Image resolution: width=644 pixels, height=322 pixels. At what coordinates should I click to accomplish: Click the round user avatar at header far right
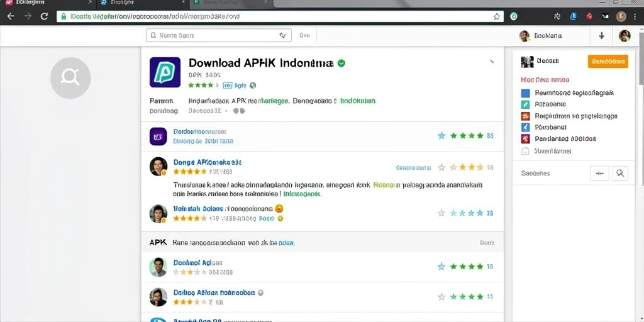click(625, 36)
